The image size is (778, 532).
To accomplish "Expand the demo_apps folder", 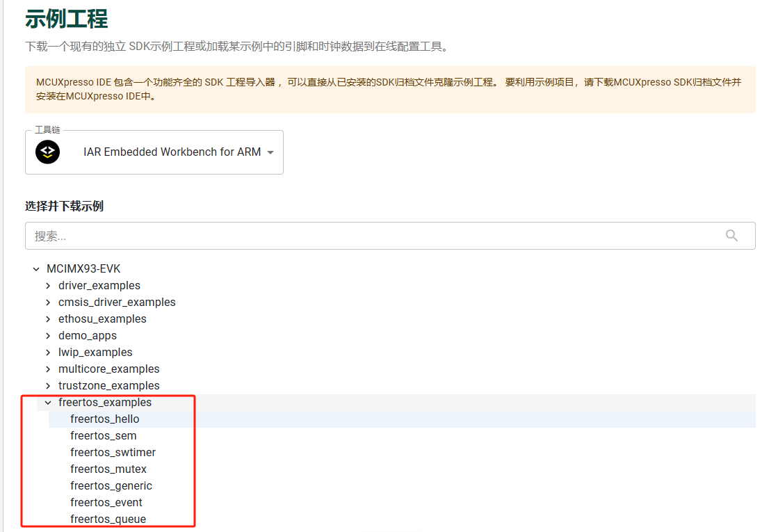I will [48, 336].
